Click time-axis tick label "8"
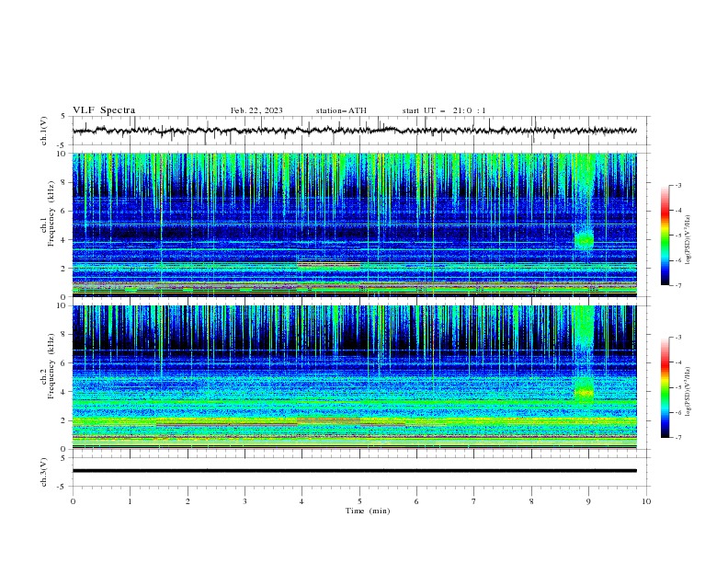Image resolution: width=728 pixels, height=563 pixels. pos(531,501)
